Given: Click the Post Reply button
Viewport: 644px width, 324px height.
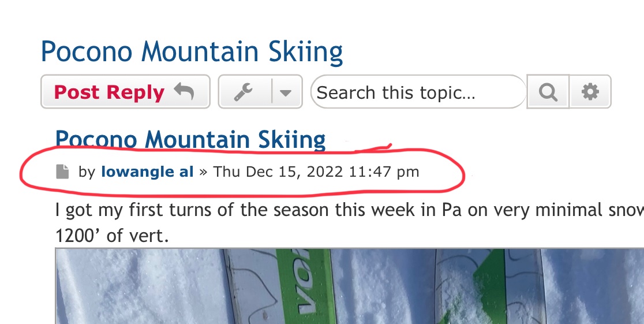Looking at the screenshot, I should coord(125,92).
